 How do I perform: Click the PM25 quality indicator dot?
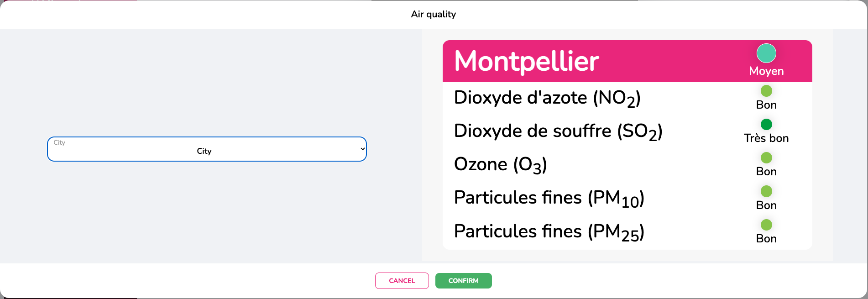coord(766,225)
